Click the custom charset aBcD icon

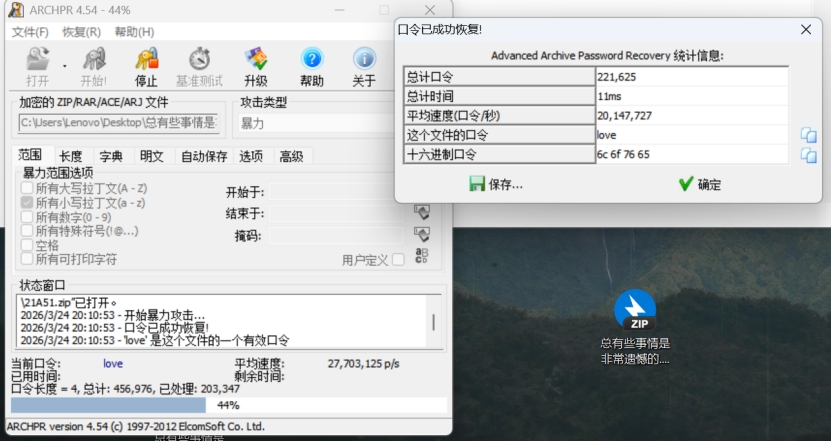pos(421,256)
